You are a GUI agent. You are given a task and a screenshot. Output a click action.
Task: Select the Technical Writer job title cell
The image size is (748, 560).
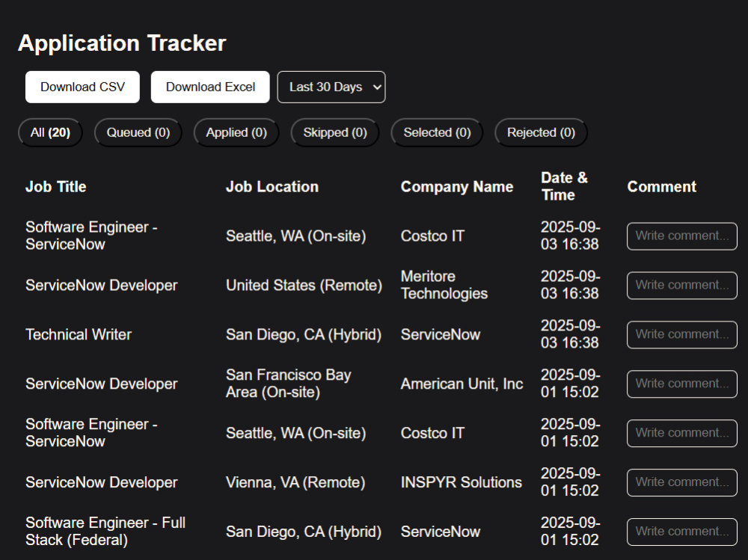click(79, 334)
